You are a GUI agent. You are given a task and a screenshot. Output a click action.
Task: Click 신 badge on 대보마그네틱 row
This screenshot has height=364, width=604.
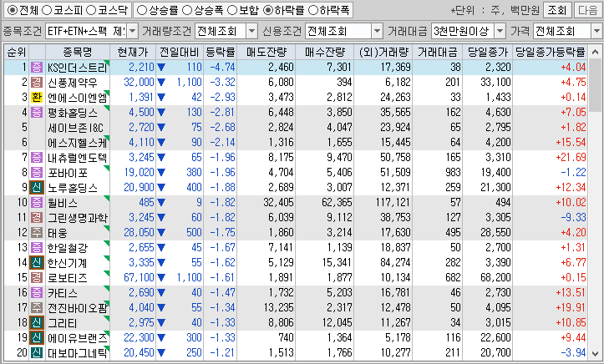[x=37, y=352]
